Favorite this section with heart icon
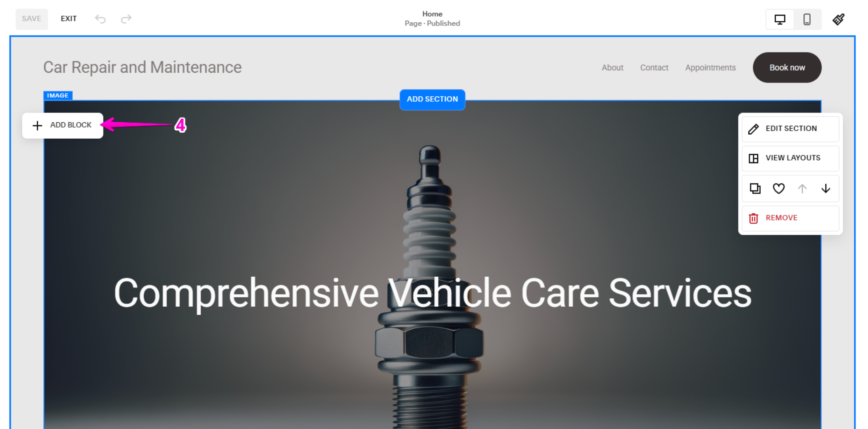This screenshot has width=868, height=429. (779, 189)
